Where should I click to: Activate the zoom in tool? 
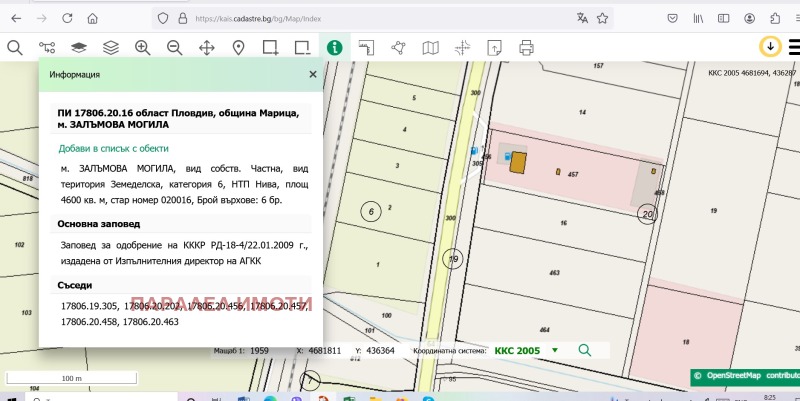coord(142,48)
